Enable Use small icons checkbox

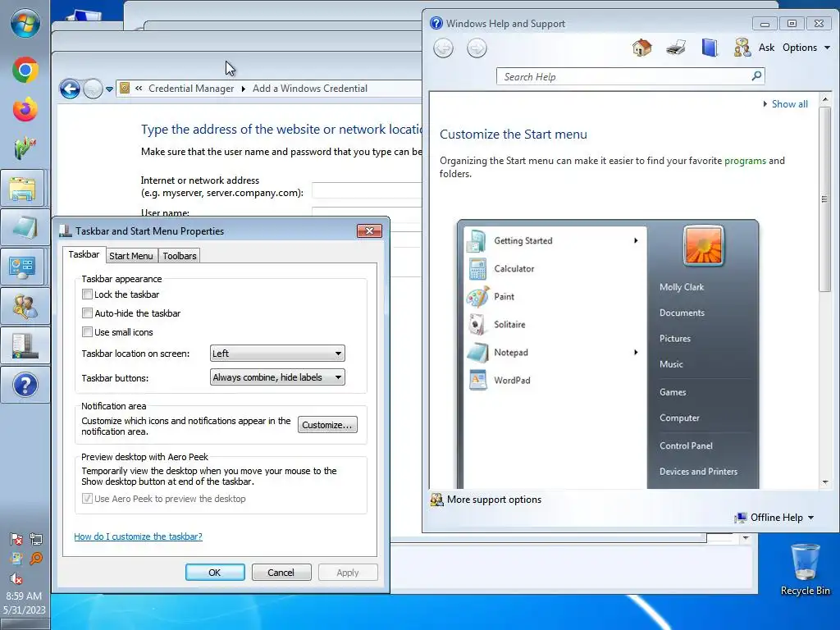click(87, 332)
